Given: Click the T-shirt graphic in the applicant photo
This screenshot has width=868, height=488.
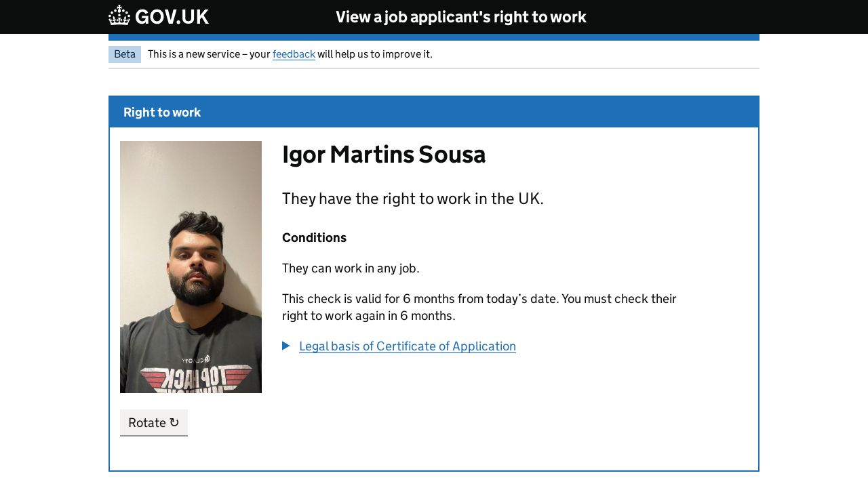Looking at the screenshot, I should click(x=197, y=377).
